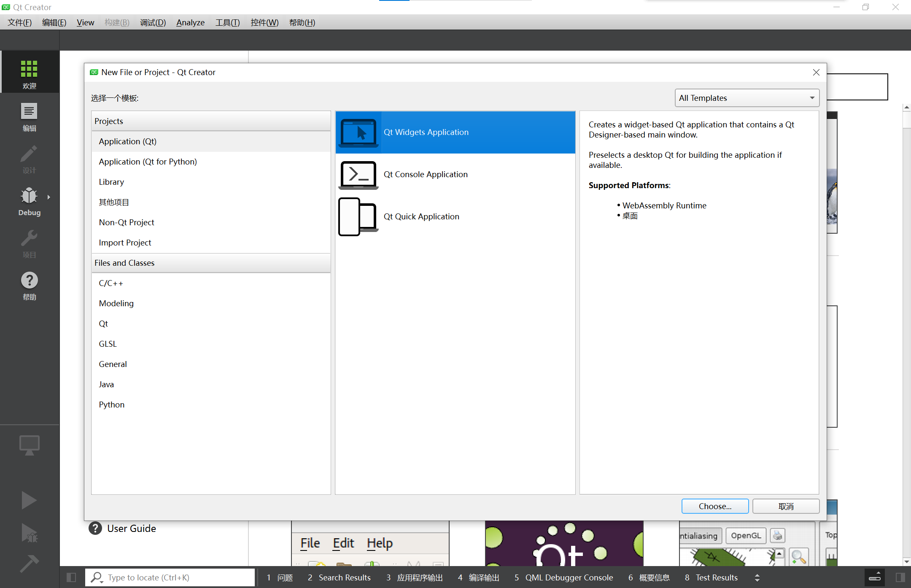Open the 编译输出 pane
Image resolution: width=911 pixels, height=588 pixels.
coord(479,577)
